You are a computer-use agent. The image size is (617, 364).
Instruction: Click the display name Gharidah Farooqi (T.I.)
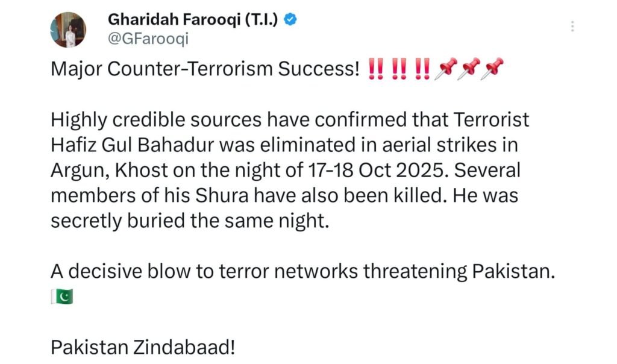tap(194, 19)
